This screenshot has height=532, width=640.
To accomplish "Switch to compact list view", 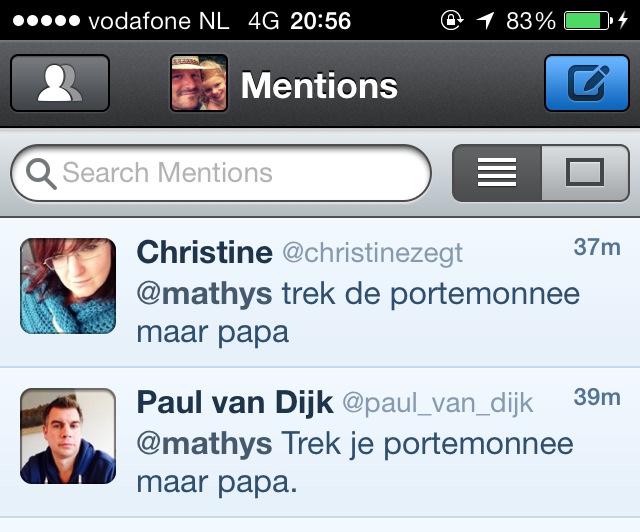I will [x=497, y=173].
